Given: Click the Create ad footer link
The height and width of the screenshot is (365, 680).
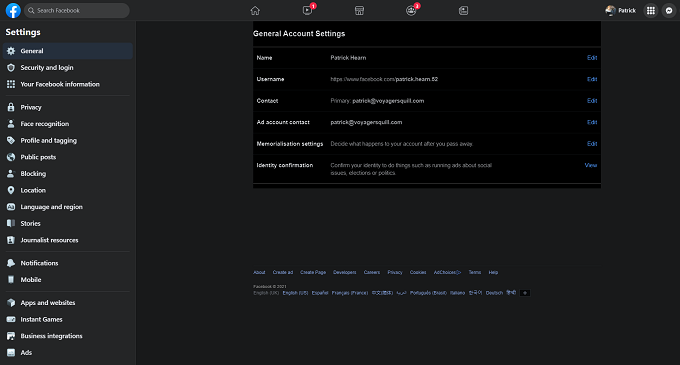Looking at the screenshot, I should [283, 272].
